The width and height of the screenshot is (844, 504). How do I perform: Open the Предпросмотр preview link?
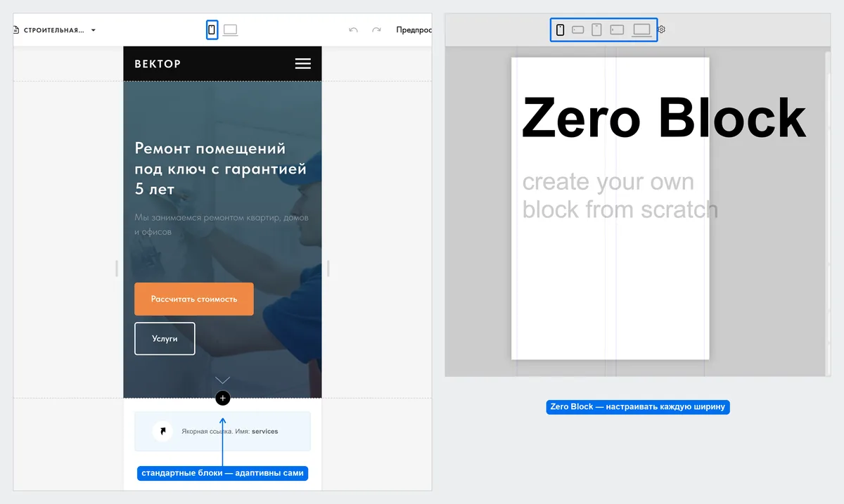[x=414, y=30]
